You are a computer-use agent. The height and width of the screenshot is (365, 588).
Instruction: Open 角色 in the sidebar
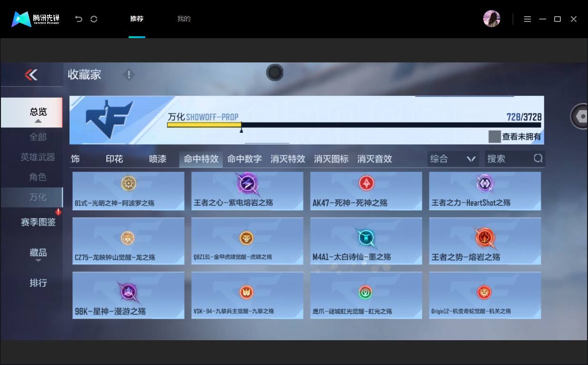coord(38,177)
